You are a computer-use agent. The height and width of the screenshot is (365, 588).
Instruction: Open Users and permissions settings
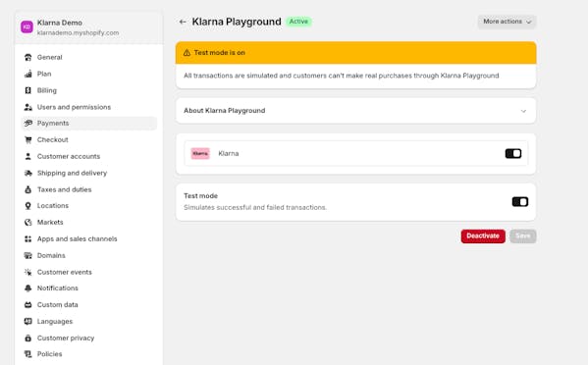(89, 107)
